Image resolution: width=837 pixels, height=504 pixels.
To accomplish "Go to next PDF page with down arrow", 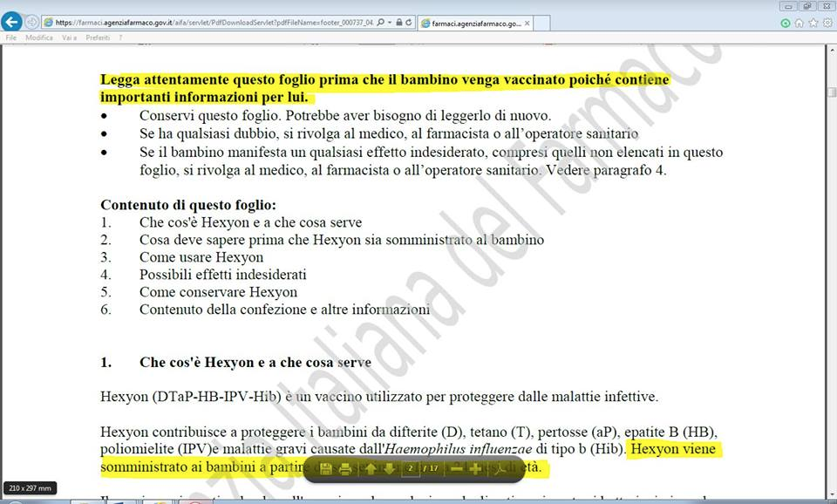I will [389, 469].
